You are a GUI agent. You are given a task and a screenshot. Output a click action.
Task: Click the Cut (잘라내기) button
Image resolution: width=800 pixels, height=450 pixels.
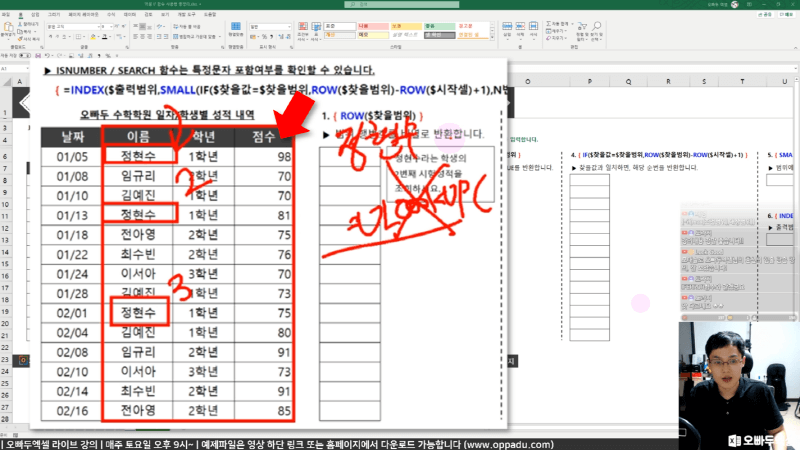click(x=28, y=24)
